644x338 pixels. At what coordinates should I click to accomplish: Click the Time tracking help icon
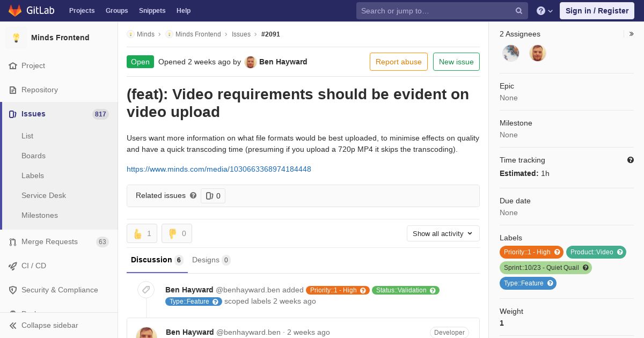tap(631, 160)
